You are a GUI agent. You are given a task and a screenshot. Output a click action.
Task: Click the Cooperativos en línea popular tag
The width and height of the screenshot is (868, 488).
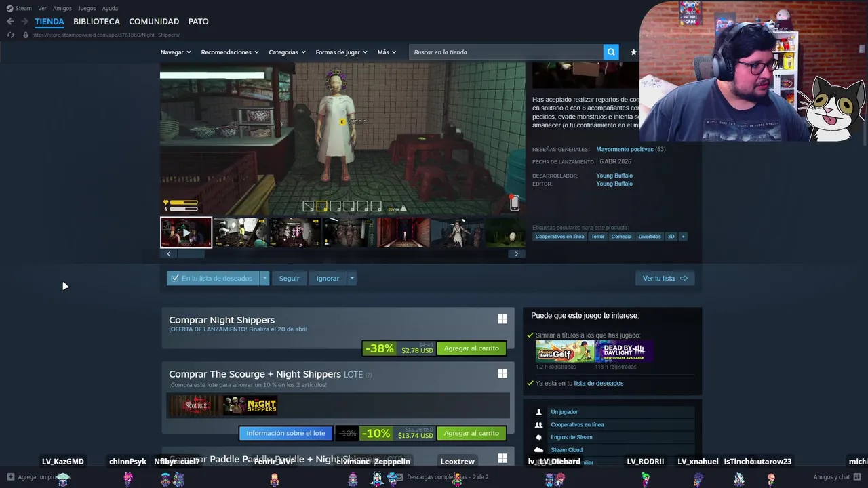pyautogui.click(x=559, y=237)
